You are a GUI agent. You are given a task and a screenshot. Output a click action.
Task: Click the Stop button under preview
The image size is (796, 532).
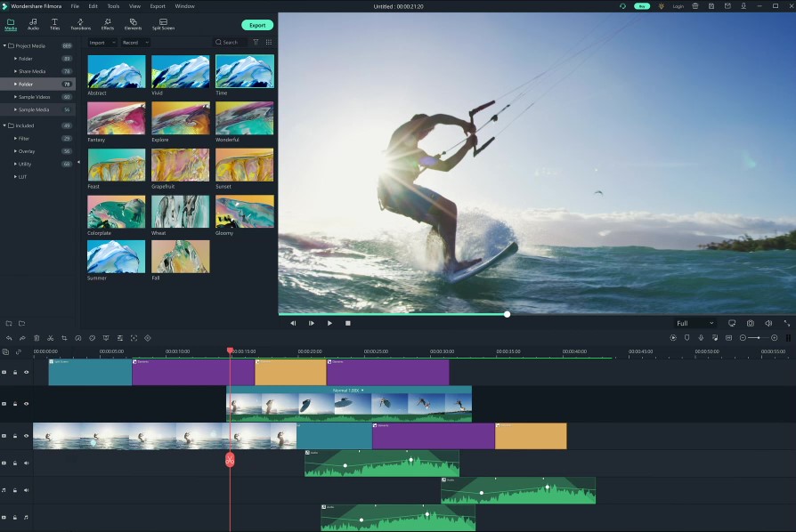348,323
